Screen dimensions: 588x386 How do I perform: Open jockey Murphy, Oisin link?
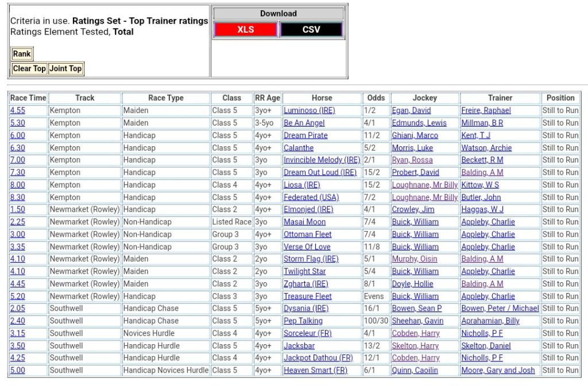click(414, 259)
